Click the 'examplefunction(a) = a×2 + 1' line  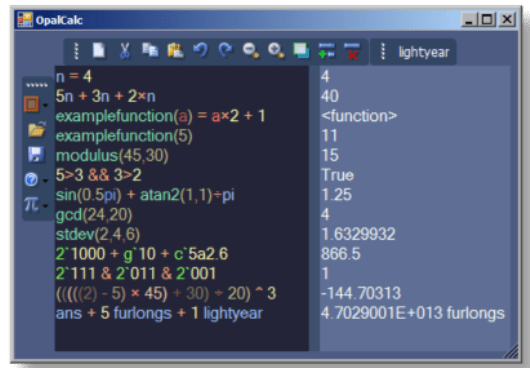click(161, 116)
